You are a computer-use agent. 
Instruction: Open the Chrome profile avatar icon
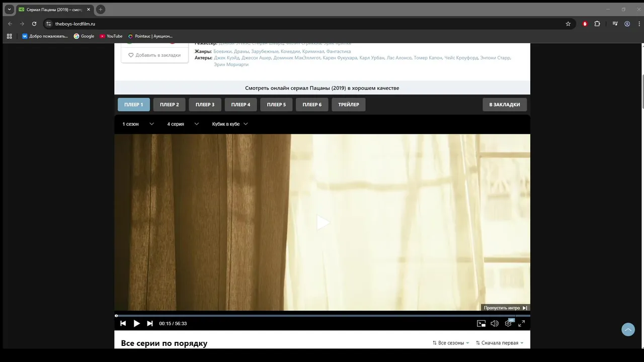click(627, 24)
